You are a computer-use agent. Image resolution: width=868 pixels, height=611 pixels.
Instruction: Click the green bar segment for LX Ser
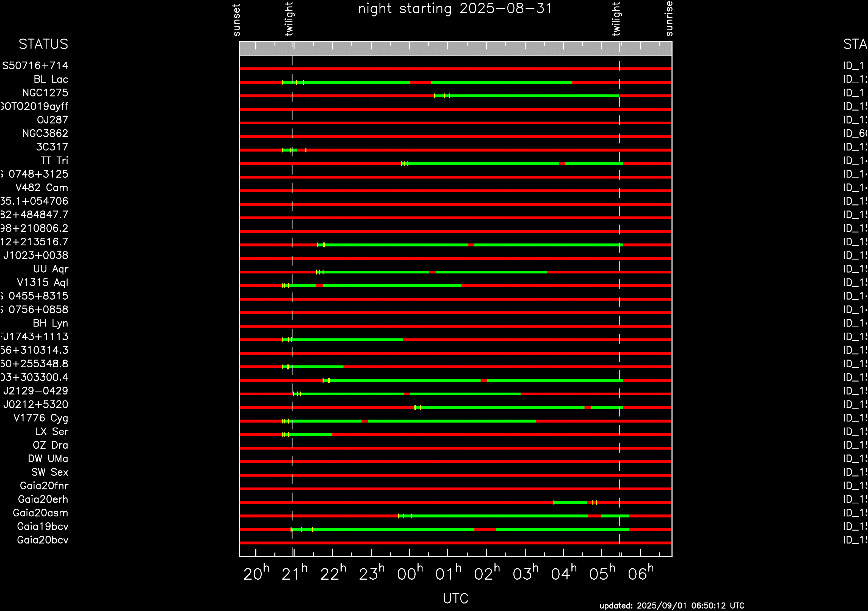pyautogui.click(x=310, y=435)
